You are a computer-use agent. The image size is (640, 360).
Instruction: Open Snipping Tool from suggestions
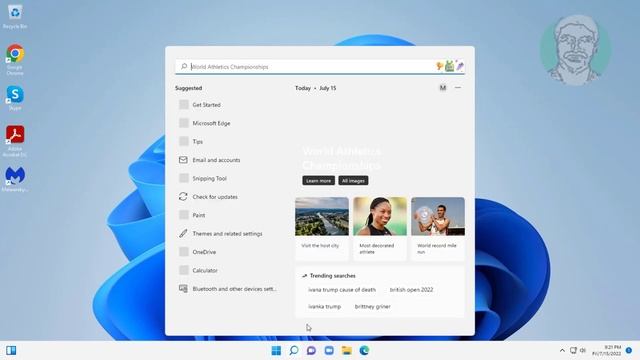[x=228, y=178]
